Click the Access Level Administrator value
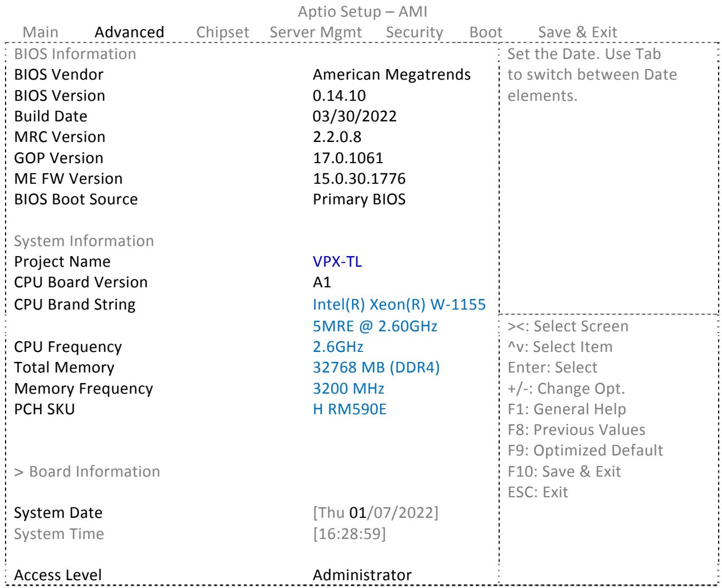722x588 pixels. pos(362,575)
